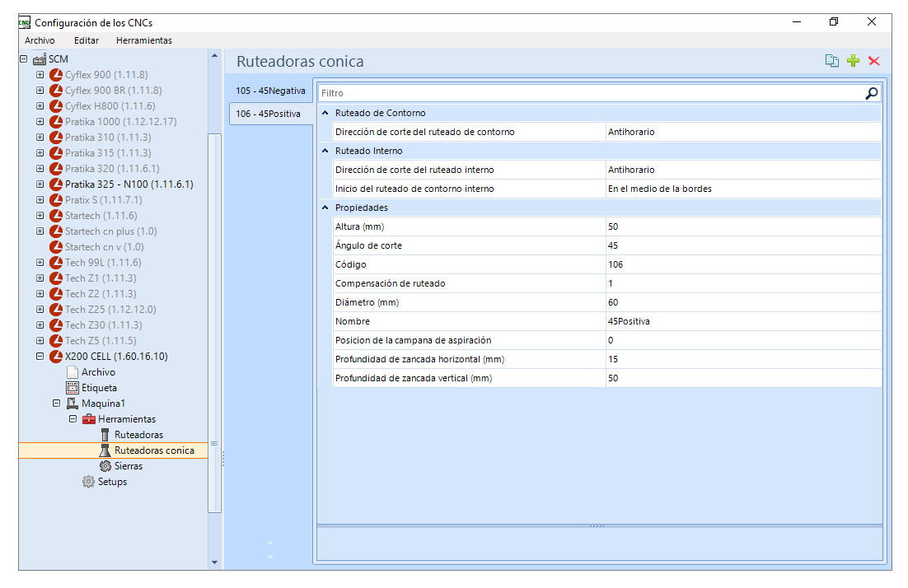This screenshot has height=588, width=908.
Task: Expand the Tech Z5 node
Action: pyautogui.click(x=40, y=340)
